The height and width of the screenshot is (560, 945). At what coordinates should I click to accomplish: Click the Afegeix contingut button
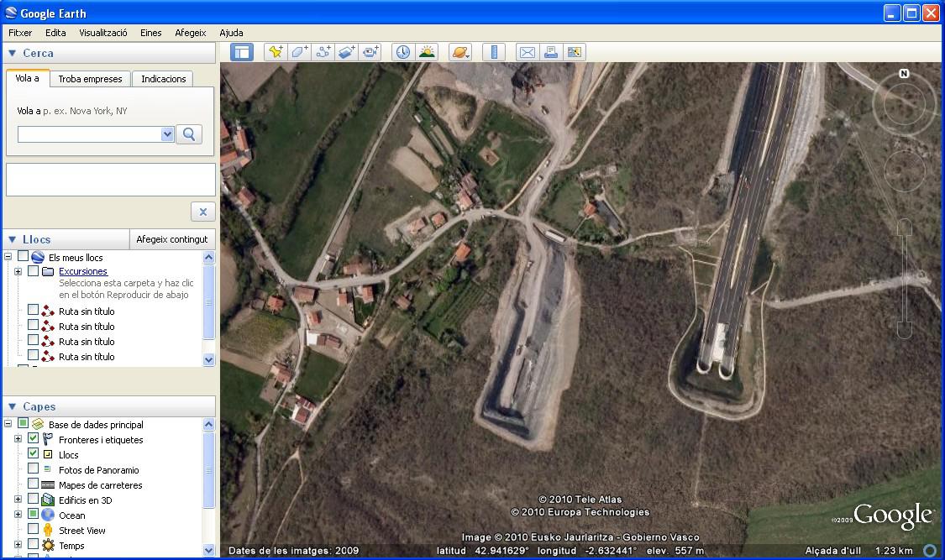pos(171,239)
